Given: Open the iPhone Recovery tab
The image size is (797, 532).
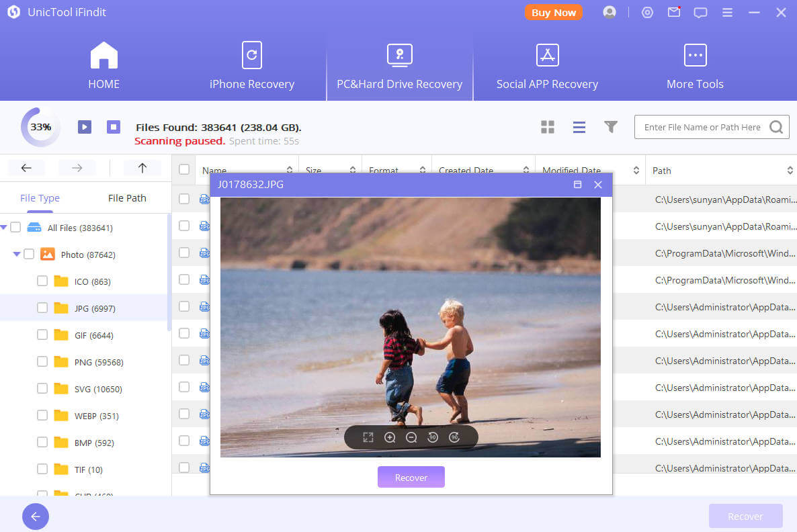Looking at the screenshot, I should tap(251, 66).
